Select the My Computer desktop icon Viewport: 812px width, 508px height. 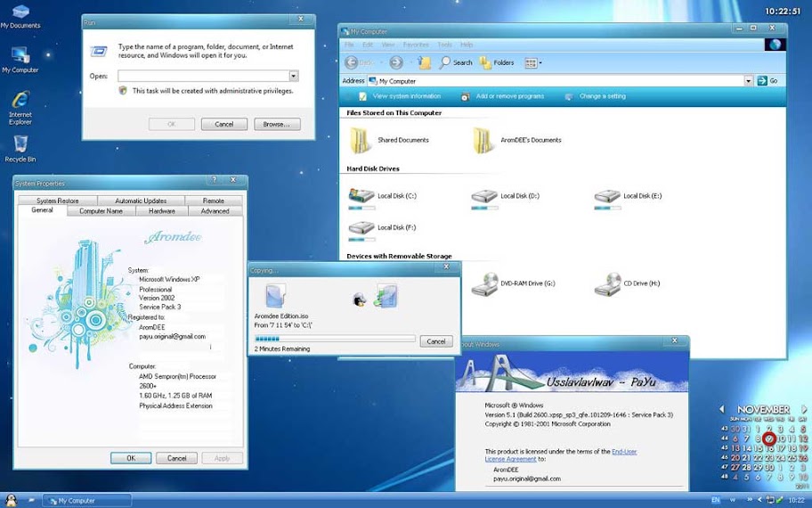20,60
